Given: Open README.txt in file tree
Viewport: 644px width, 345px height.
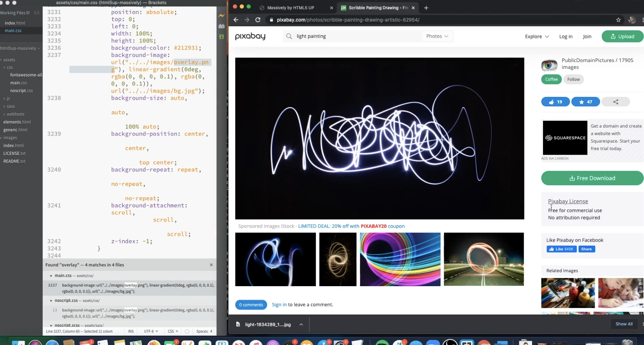Looking at the screenshot, I should [x=15, y=161].
